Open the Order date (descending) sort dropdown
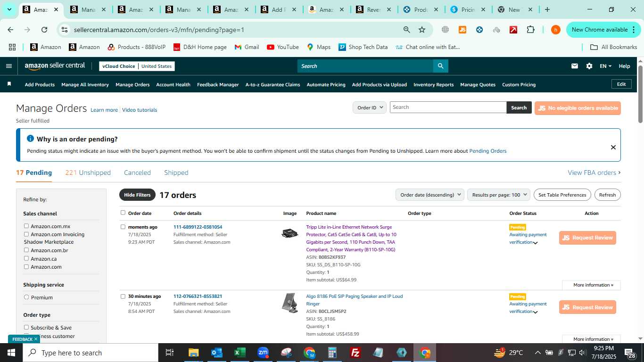Viewport: 644px width, 362px height. tap(429, 195)
